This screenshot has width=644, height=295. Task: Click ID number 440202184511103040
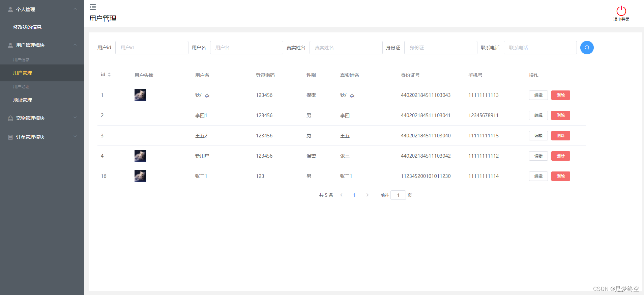pyautogui.click(x=426, y=136)
